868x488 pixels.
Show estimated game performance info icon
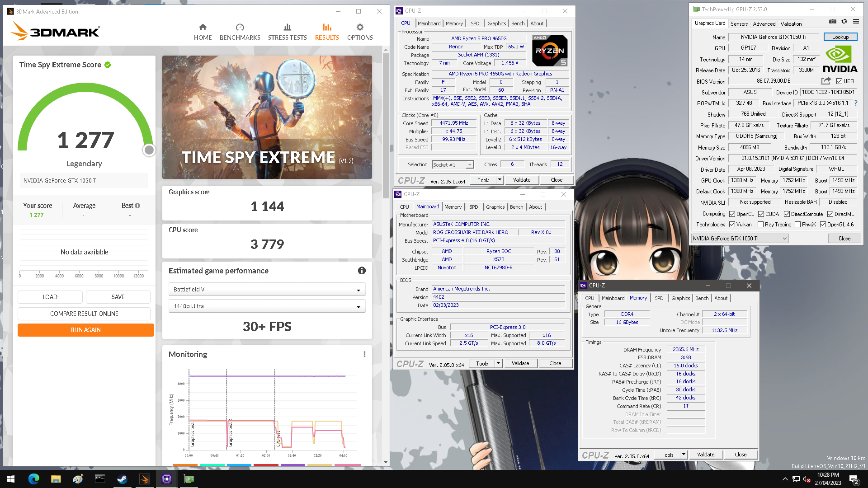(362, 271)
